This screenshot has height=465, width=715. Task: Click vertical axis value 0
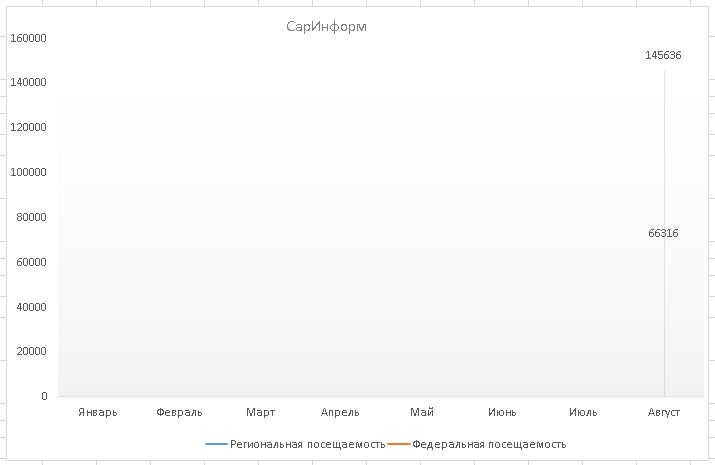tap(44, 396)
